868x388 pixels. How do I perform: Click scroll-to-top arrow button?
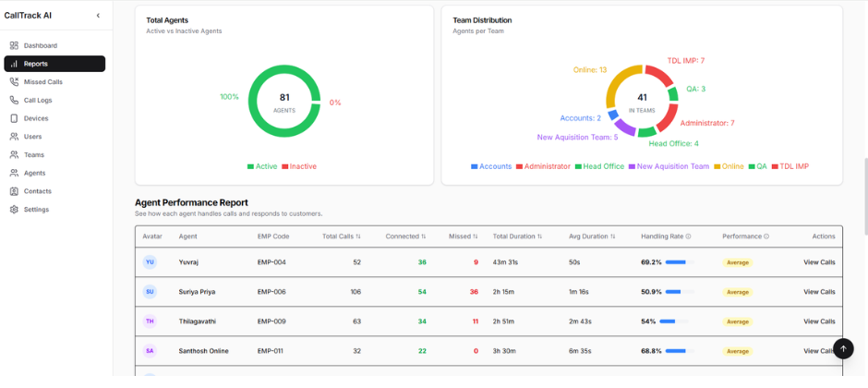(843, 348)
